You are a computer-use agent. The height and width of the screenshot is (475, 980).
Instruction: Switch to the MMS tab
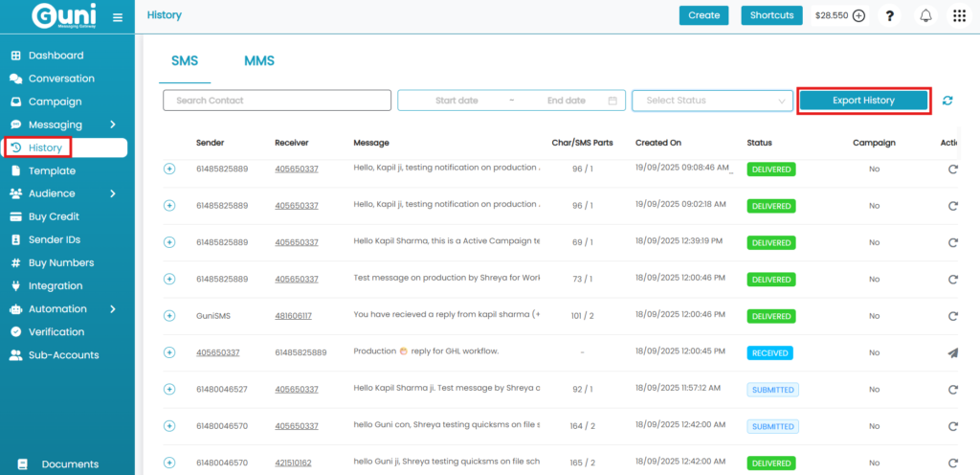258,61
